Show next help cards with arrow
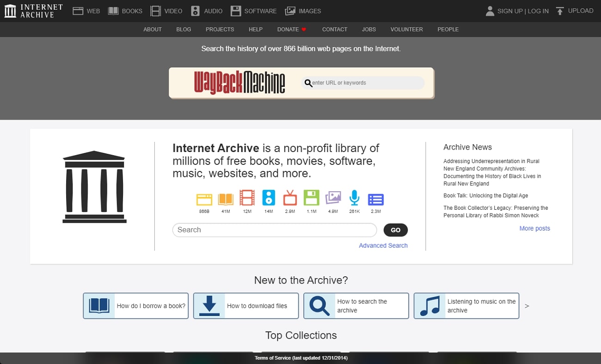The height and width of the screenshot is (364, 601). click(x=527, y=306)
